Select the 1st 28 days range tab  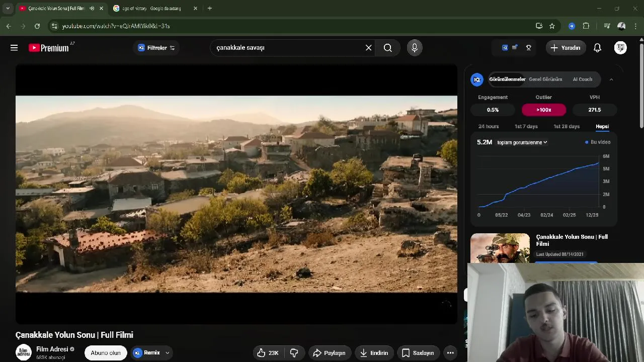click(567, 126)
